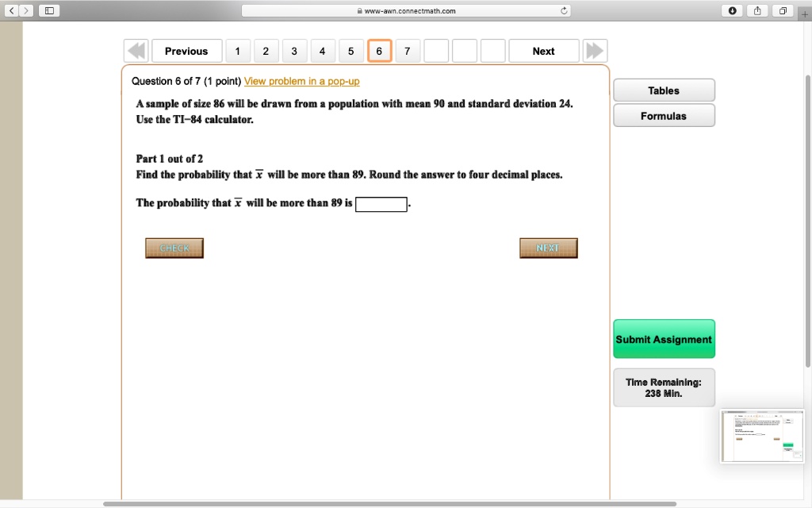Click the Previous navigation button

click(186, 50)
